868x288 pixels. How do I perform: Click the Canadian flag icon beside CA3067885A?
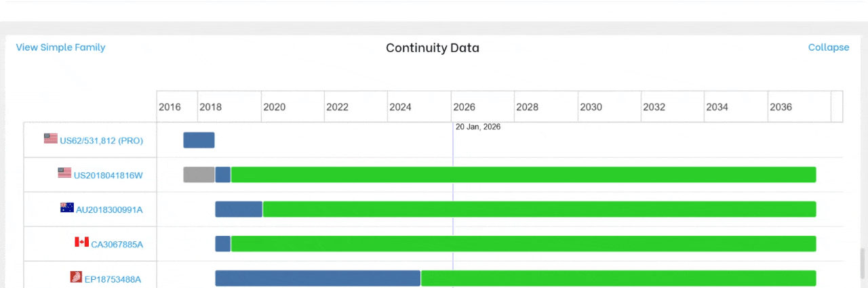tap(81, 242)
